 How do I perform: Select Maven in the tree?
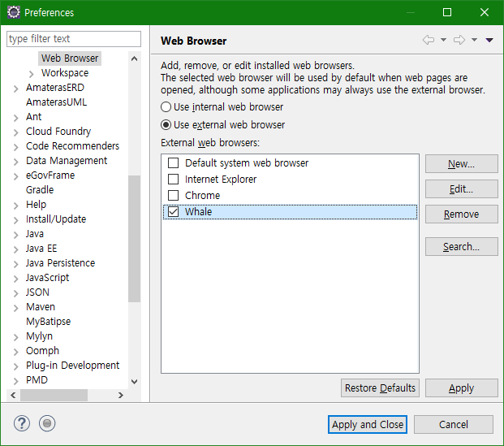41,306
